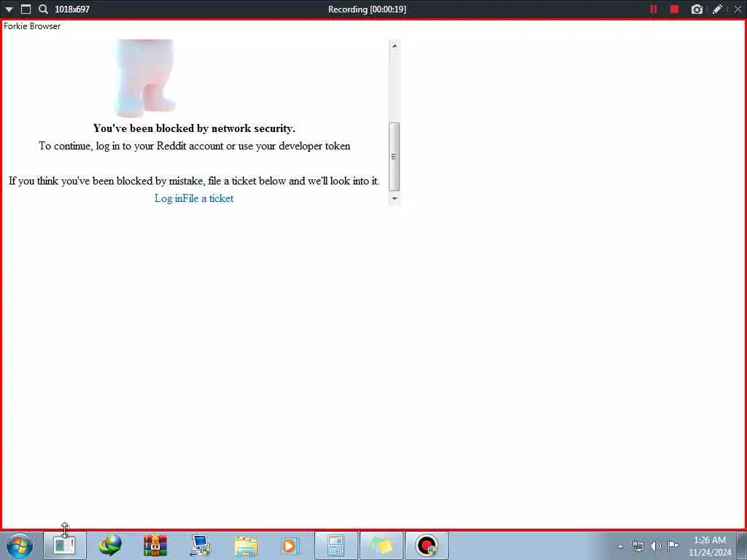Open the volume control tray icon
The image size is (747, 560).
click(656, 546)
